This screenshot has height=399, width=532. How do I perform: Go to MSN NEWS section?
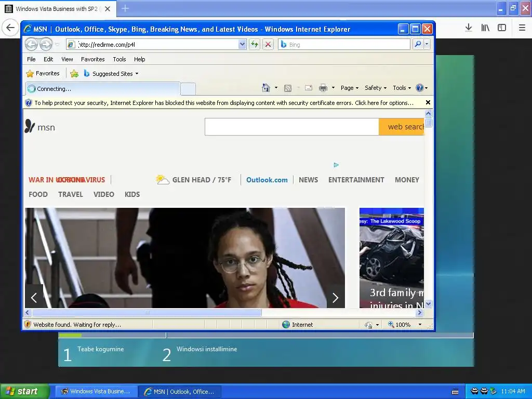tap(308, 180)
